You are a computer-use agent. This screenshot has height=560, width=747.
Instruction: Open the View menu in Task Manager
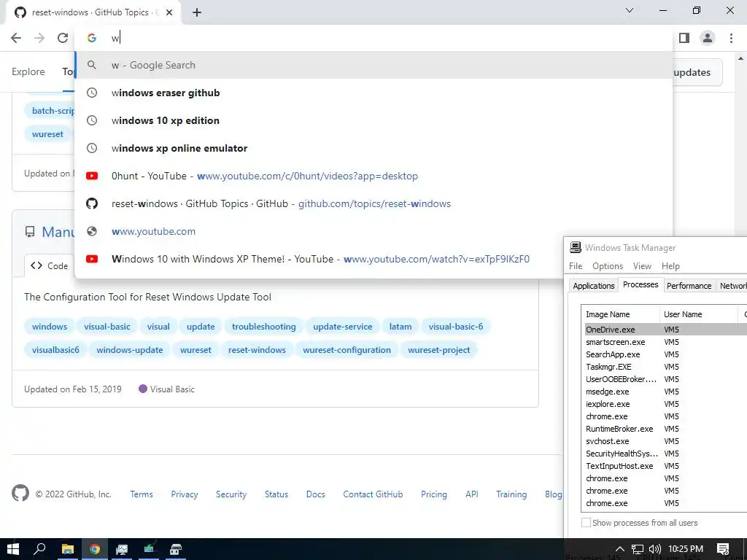pyautogui.click(x=642, y=265)
